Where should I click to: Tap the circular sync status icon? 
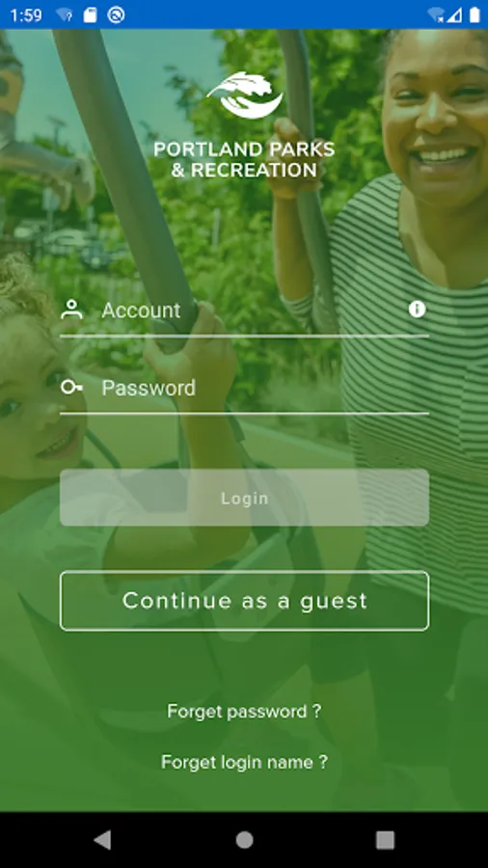tap(116, 14)
